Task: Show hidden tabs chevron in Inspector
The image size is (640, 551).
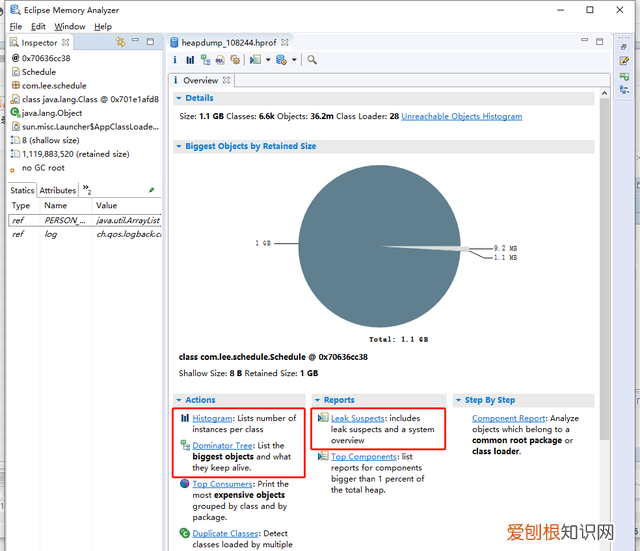Action: (x=87, y=189)
